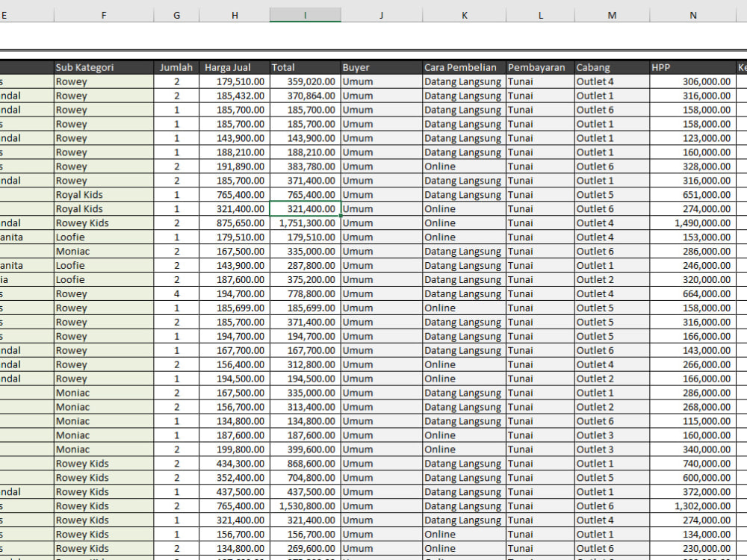Select column L header
This screenshot has width=747, height=560.
[540, 15]
